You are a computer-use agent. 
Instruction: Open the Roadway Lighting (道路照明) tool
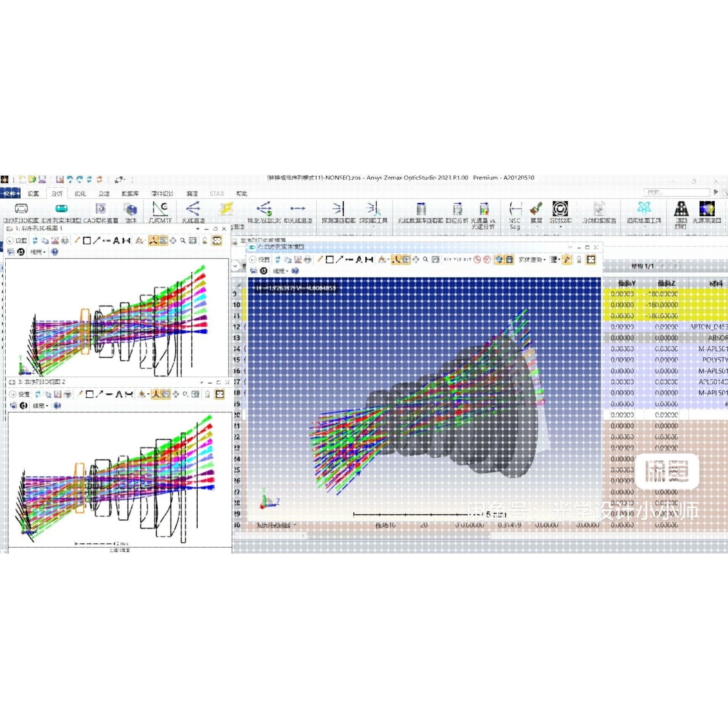[x=681, y=216]
